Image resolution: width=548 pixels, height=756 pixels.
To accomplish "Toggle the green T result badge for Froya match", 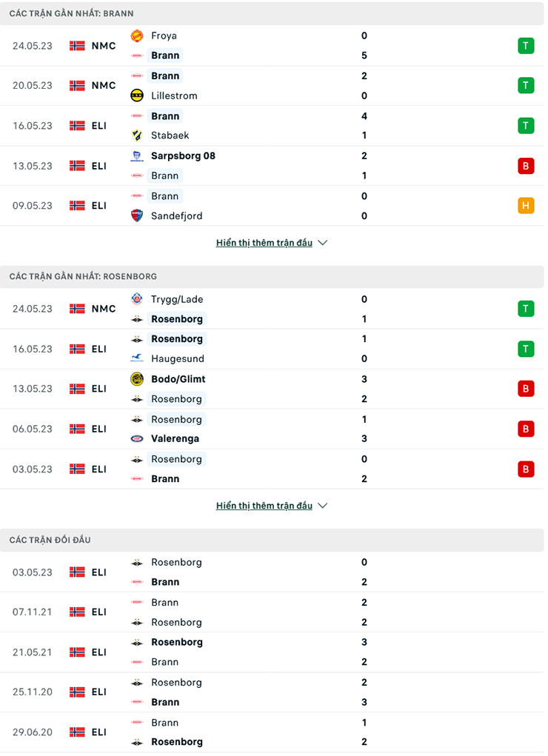I will pos(526,45).
